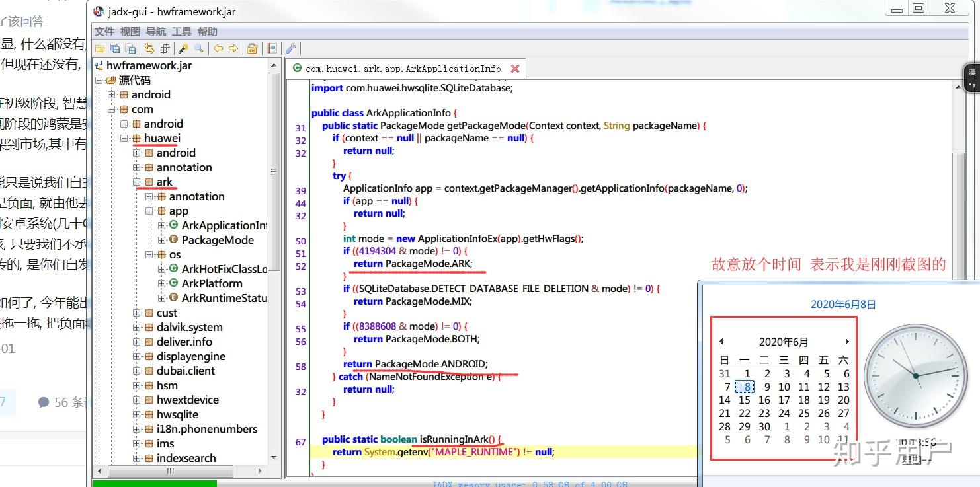Expand the dalvik.system package node
The width and height of the screenshot is (980, 487).
pos(136,327)
